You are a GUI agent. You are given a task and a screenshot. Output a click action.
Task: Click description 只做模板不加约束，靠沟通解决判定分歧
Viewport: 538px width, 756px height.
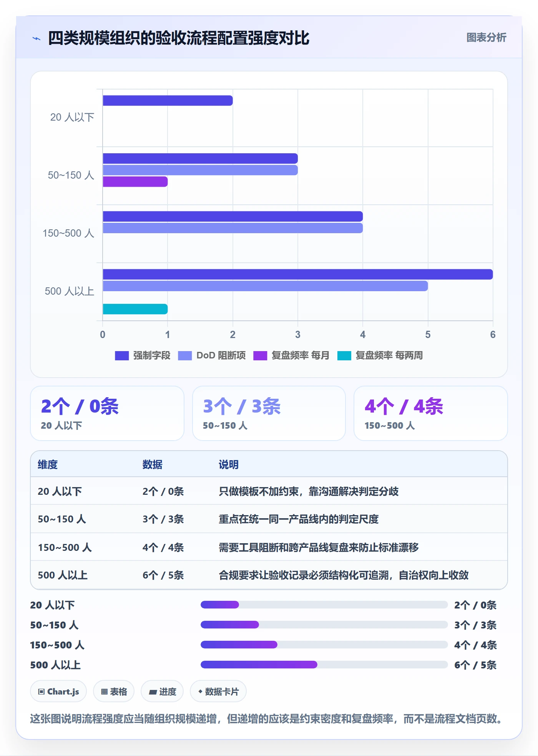[x=309, y=491]
